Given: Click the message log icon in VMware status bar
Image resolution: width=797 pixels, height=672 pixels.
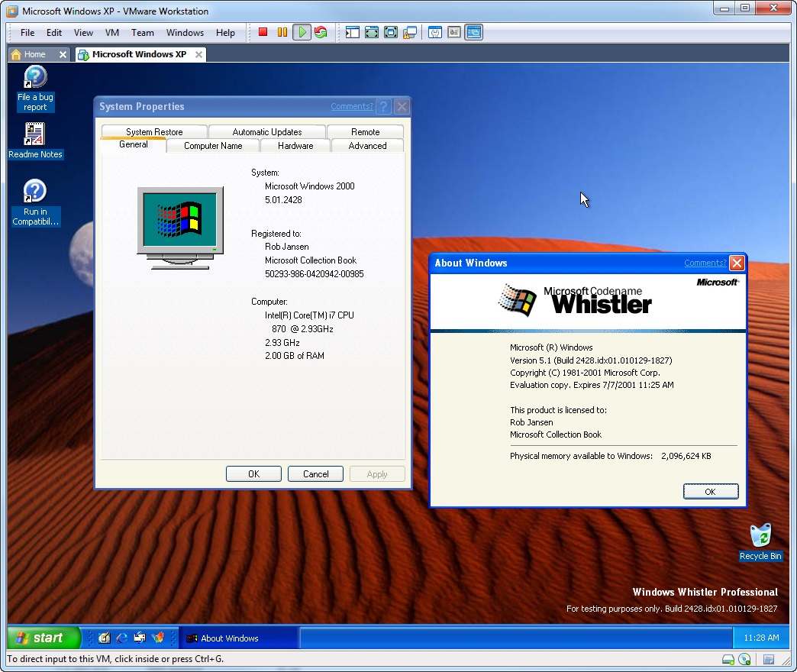Looking at the screenshot, I should (769, 659).
